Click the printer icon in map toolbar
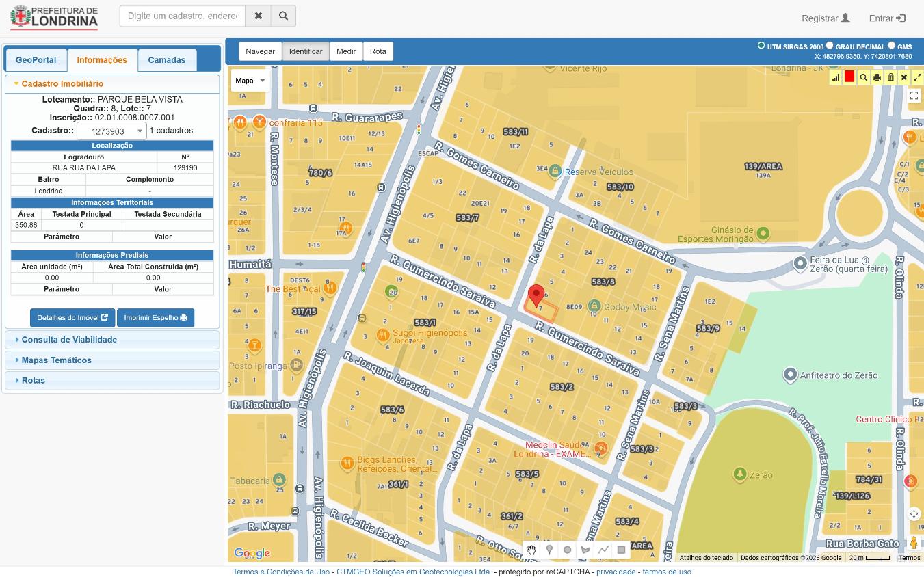 click(877, 77)
